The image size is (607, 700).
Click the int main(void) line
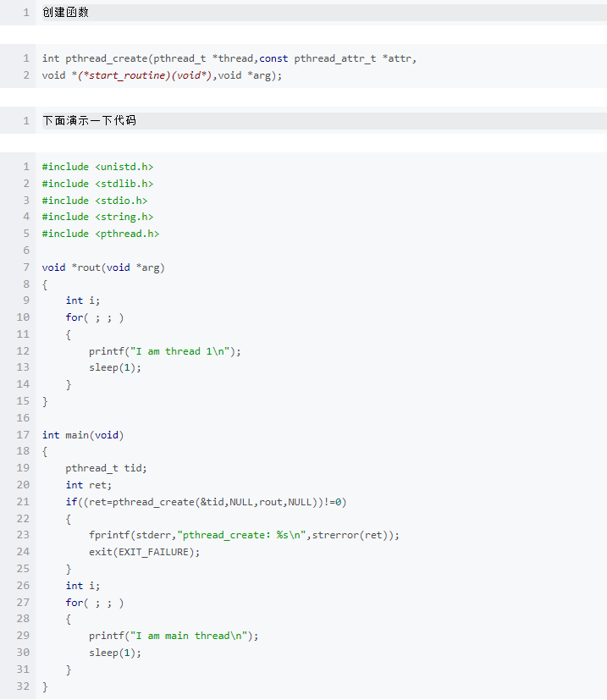(83, 435)
